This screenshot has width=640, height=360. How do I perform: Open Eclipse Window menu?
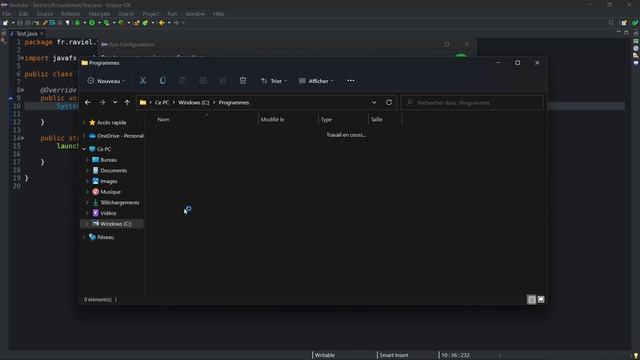[195, 14]
